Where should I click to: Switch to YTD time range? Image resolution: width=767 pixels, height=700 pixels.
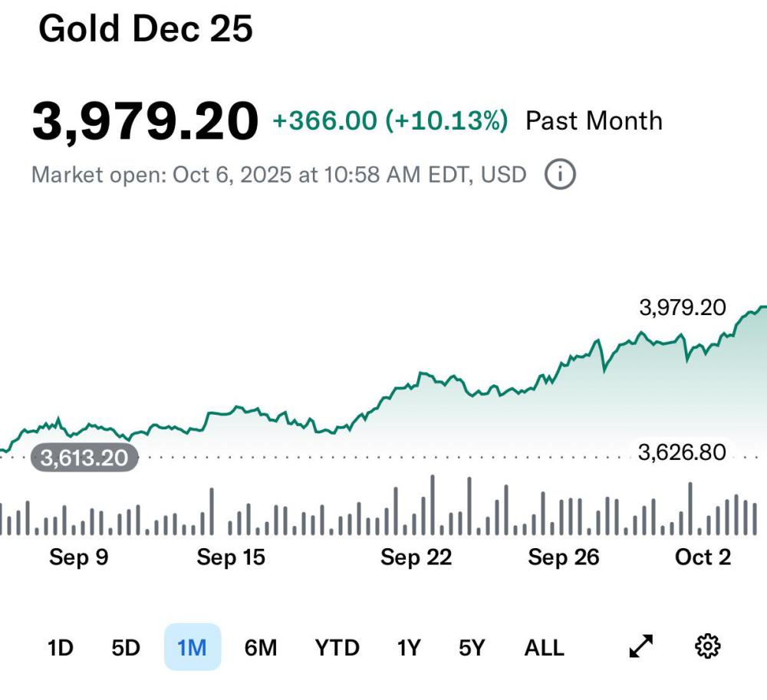point(337,648)
